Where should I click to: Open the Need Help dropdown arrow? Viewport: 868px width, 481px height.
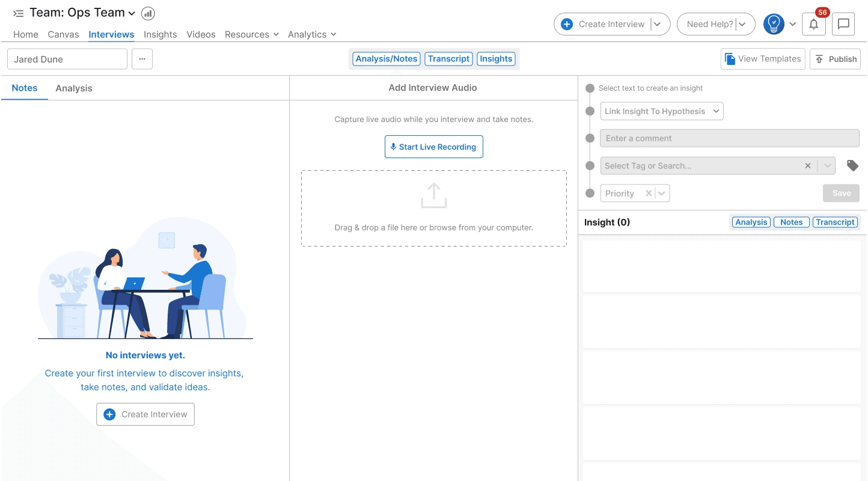coord(743,24)
